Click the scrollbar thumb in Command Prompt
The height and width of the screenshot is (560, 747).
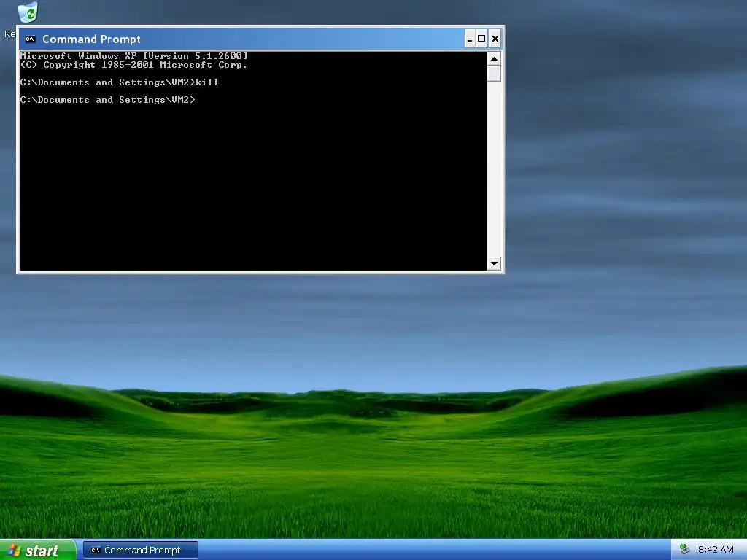click(494, 74)
